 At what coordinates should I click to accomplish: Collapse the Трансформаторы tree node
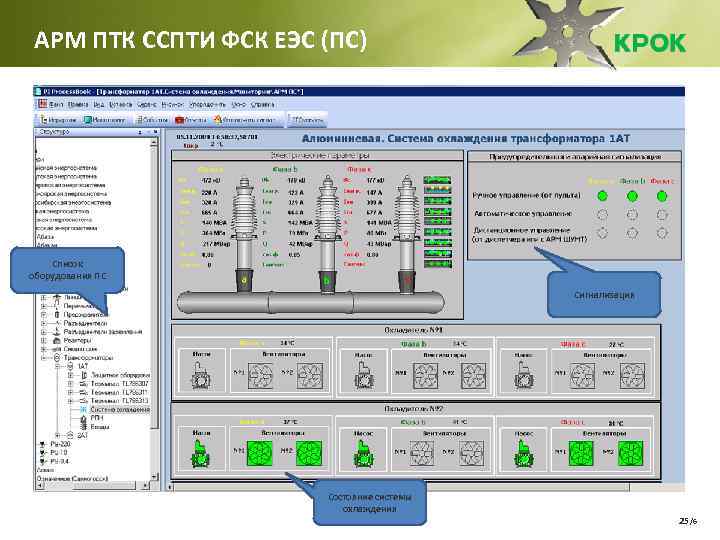[x=44, y=358]
